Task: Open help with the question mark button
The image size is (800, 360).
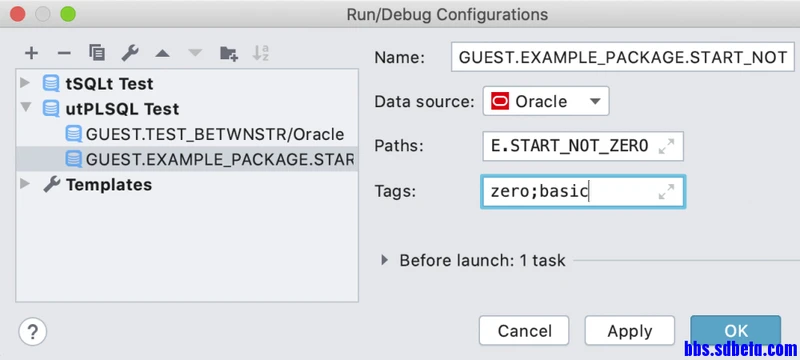Action: [x=33, y=332]
